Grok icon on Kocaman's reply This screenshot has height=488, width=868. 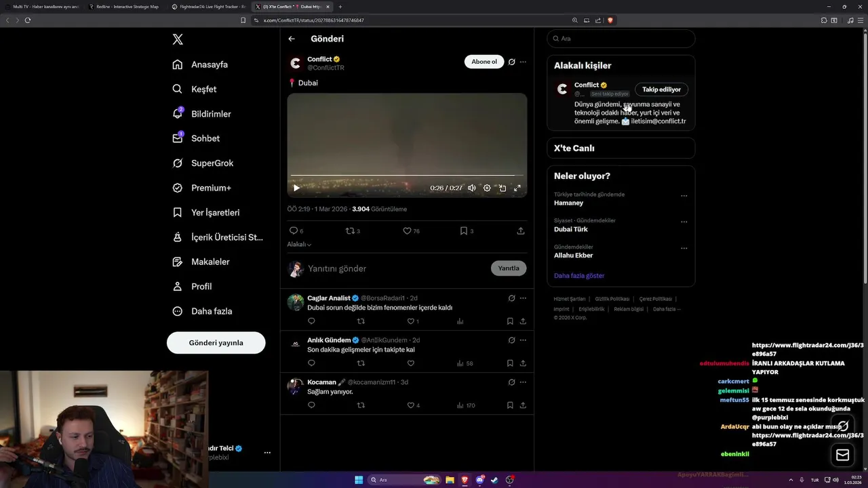(512, 382)
